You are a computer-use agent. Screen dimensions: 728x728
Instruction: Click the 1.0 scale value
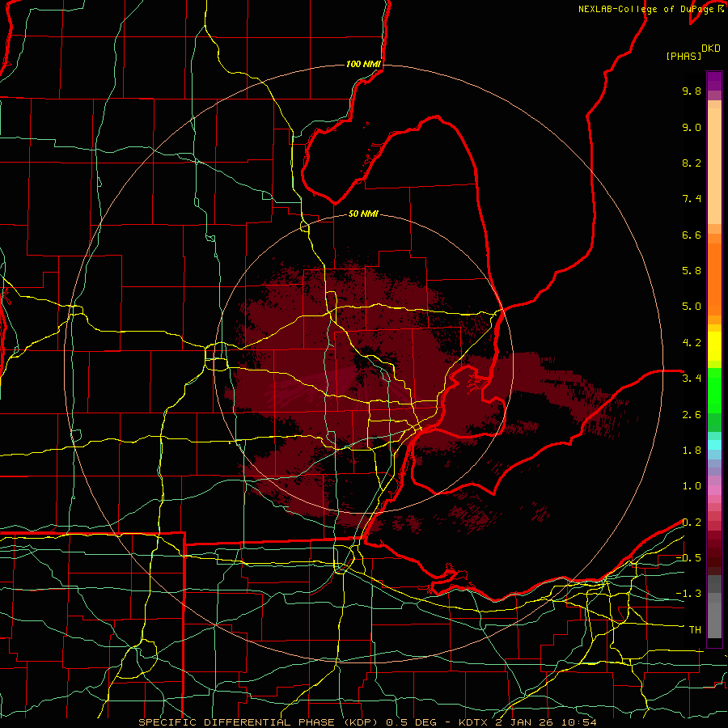click(x=692, y=486)
